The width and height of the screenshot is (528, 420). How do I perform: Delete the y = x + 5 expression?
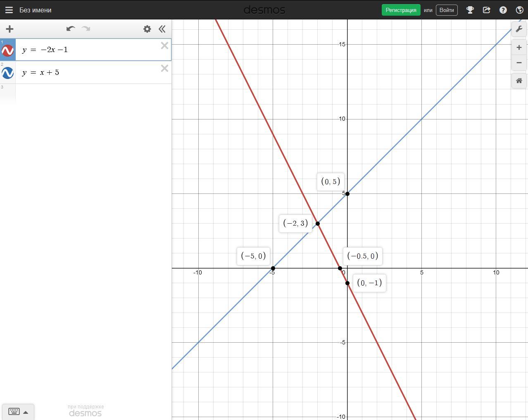(164, 68)
